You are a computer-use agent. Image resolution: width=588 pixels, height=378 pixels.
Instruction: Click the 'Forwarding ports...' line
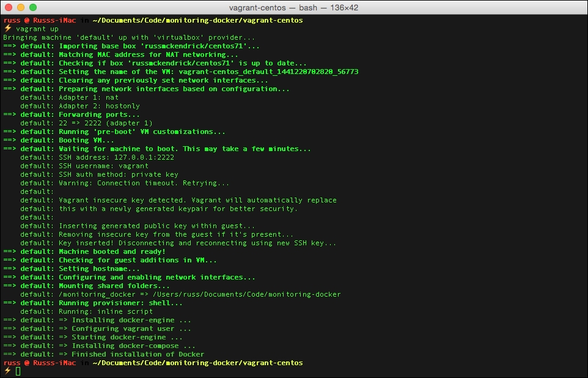click(x=72, y=114)
